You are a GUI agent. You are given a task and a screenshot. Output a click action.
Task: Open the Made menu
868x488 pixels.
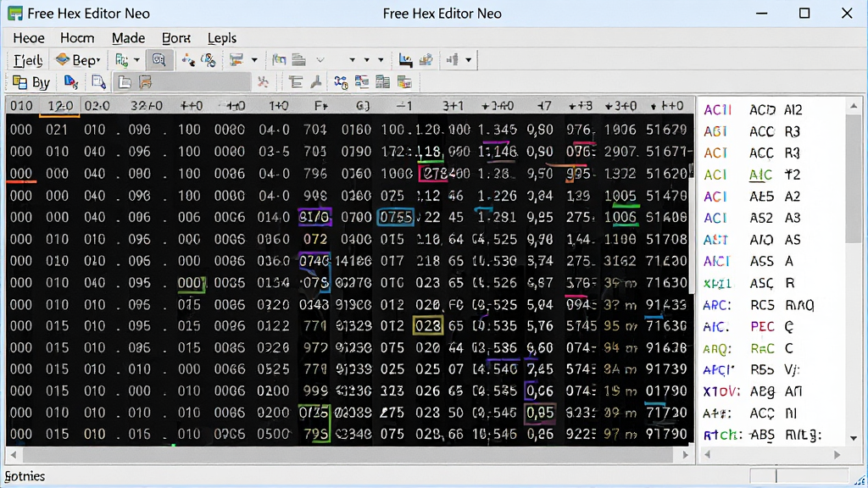click(128, 38)
